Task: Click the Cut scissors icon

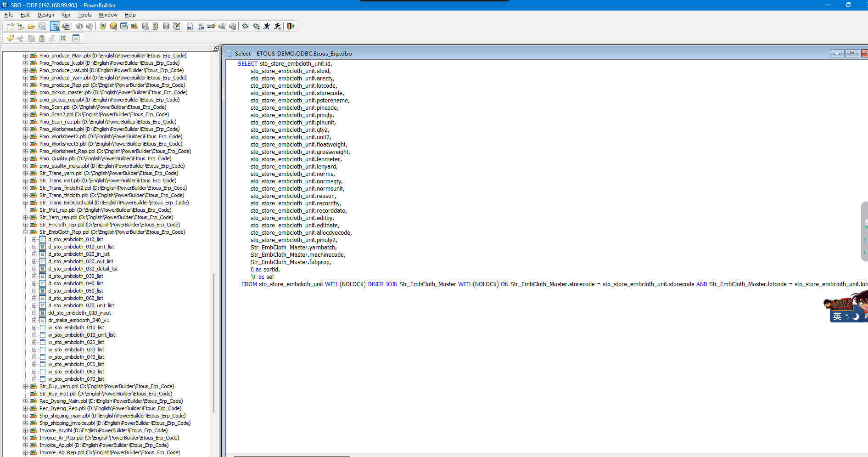Action: tap(21, 38)
